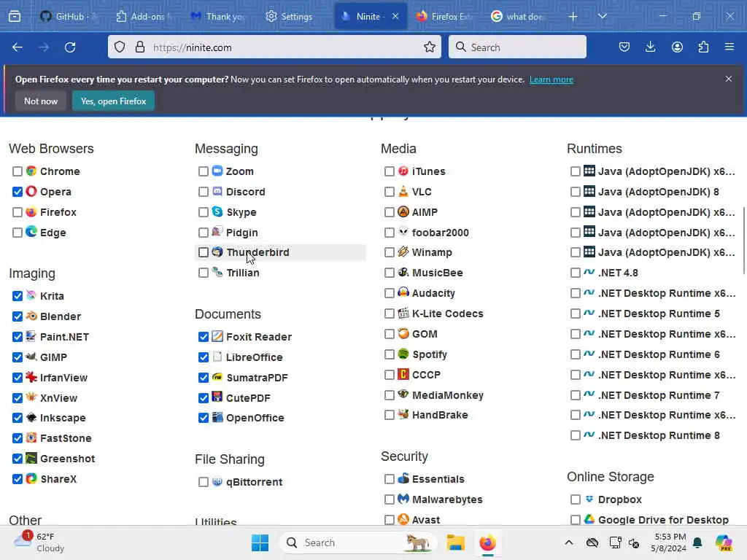Image resolution: width=747 pixels, height=560 pixels.
Task: Check the Essentials security checkbox
Action: (x=390, y=479)
